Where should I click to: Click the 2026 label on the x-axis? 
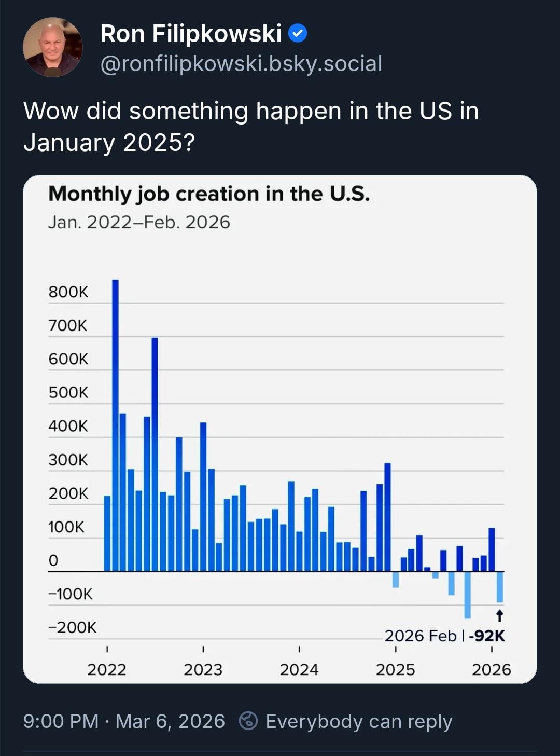(491, 669)
